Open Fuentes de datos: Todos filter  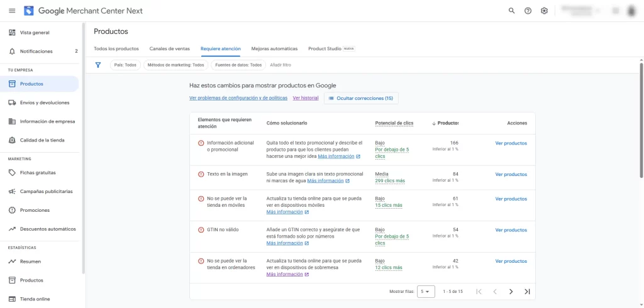(x=238, y=65)
